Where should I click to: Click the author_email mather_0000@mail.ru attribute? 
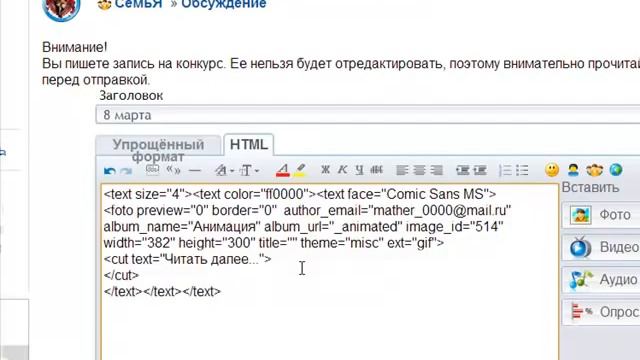pyautogui.click(x=397, y=210)
